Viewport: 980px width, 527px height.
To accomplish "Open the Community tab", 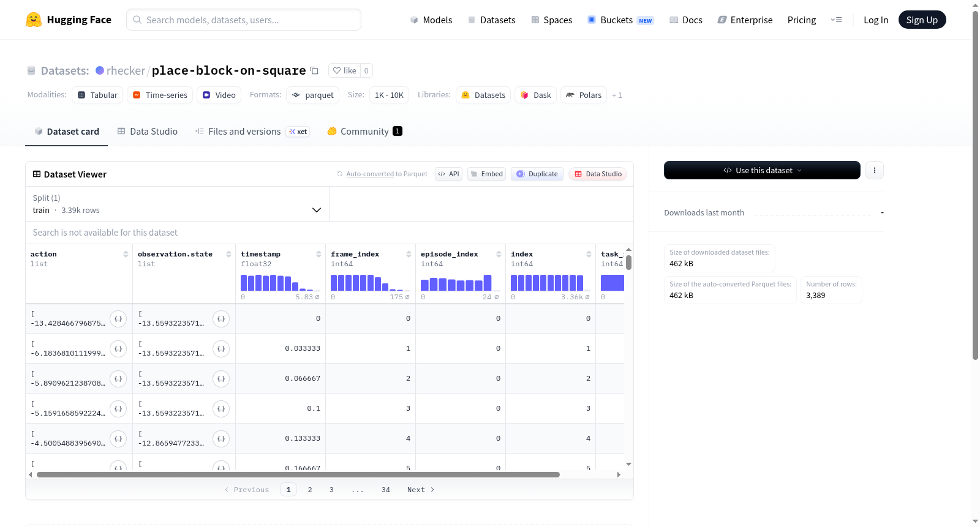I will (x=364, y=132).
